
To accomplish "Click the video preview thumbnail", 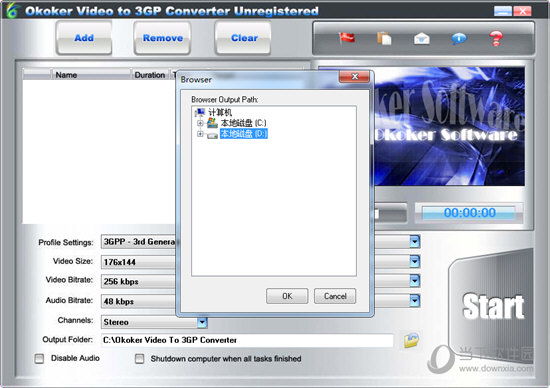I will pos(449,126).
